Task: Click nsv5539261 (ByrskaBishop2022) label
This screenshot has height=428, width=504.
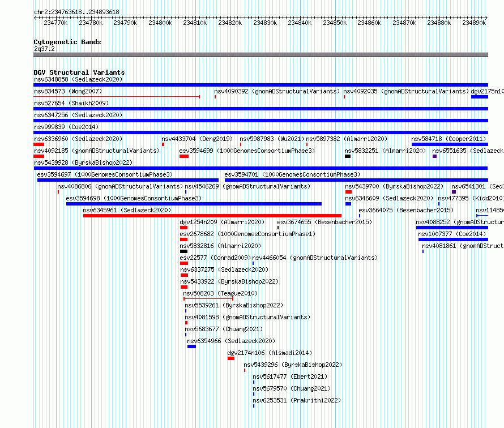Action: pos(234,305)
